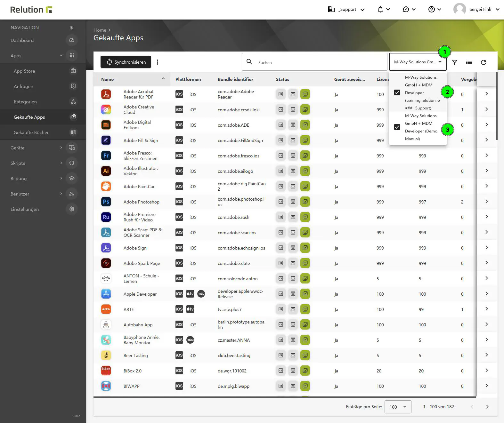Open the M-Way Solutions account dropdown
The height and width of the screenshot is (423, 504).
[418, 62]
